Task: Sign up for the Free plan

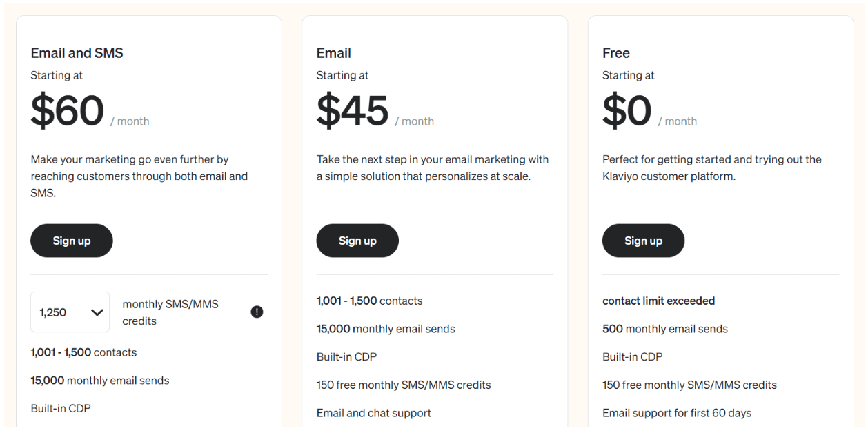Action: pos(643,241)
